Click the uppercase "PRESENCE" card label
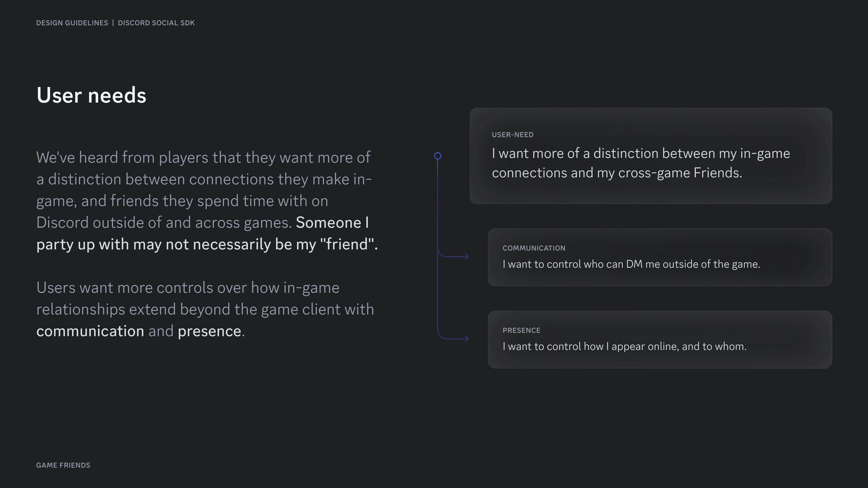This screenshot has width=868, height=488. point(521,330)
